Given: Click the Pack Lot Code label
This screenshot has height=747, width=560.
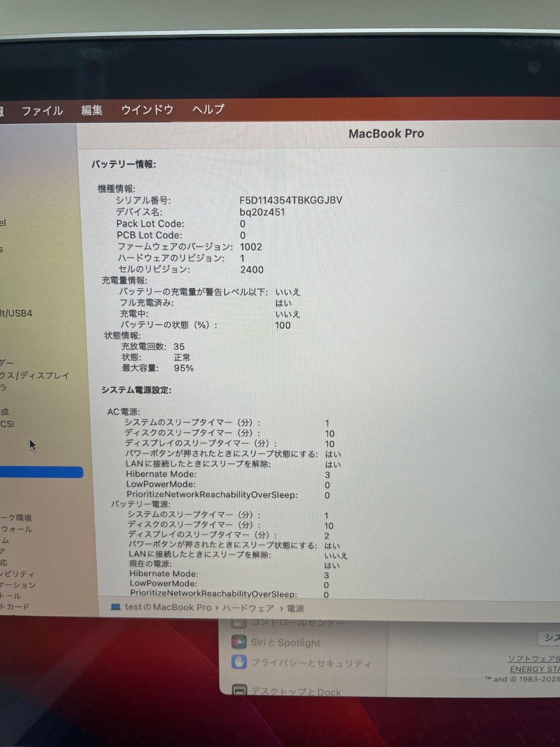Looking at the screenshot, I should pyautogui.click(x=150, y=224).
